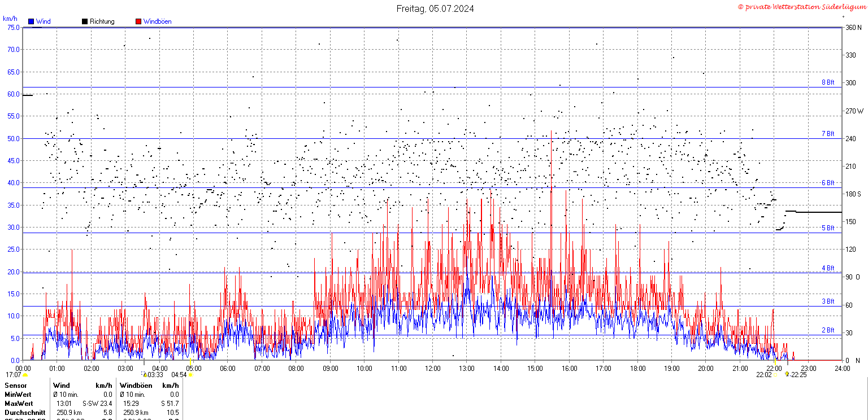
Task: Click the yellow 05:00 tick on axis
Action: coord(190,361)
